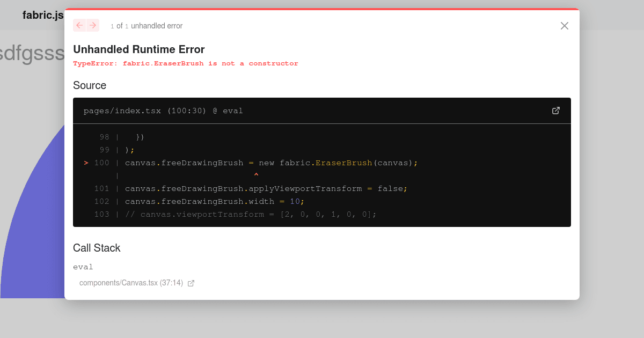Select the TypeError message text
This screenshot has height=338, width=644.
click(185, 63)
